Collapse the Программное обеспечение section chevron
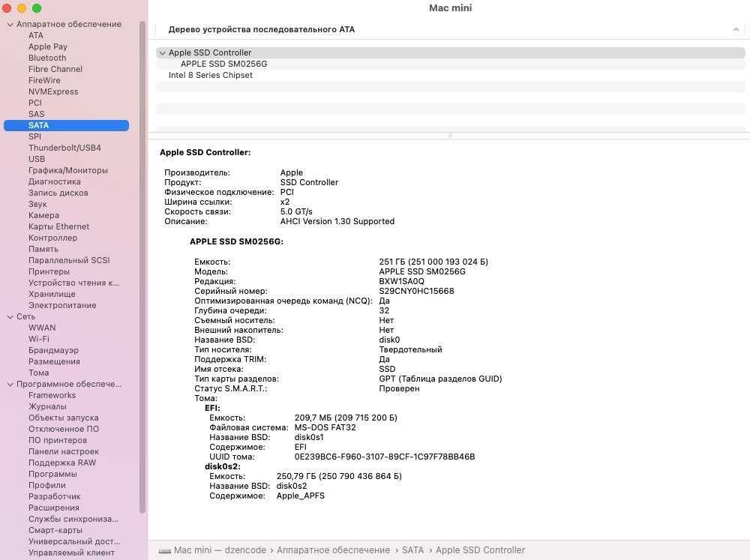 [x=10, y=385]
